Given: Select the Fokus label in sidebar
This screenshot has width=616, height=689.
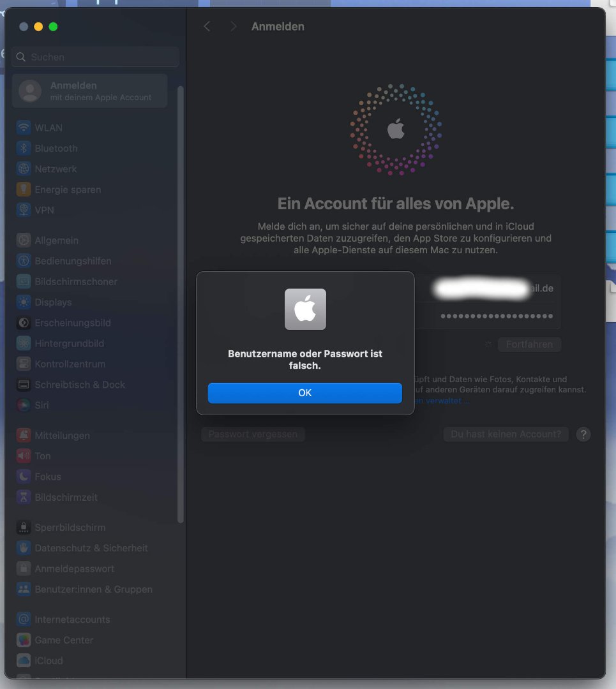Looking at the screenshot, I should click(x=48, y=477).
